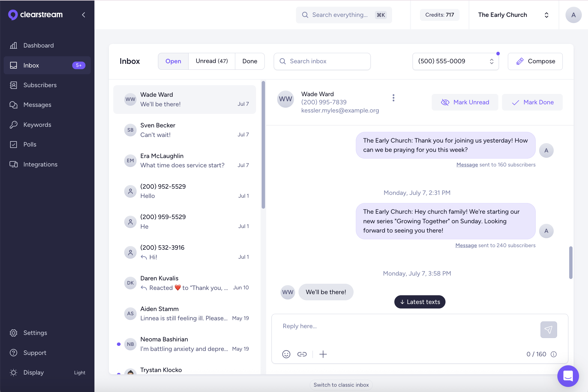Image resolution: width=588 pixels, height=392 pixels.
Task: Open the Dashboard from the sidebar
Action: pos(39,45)
